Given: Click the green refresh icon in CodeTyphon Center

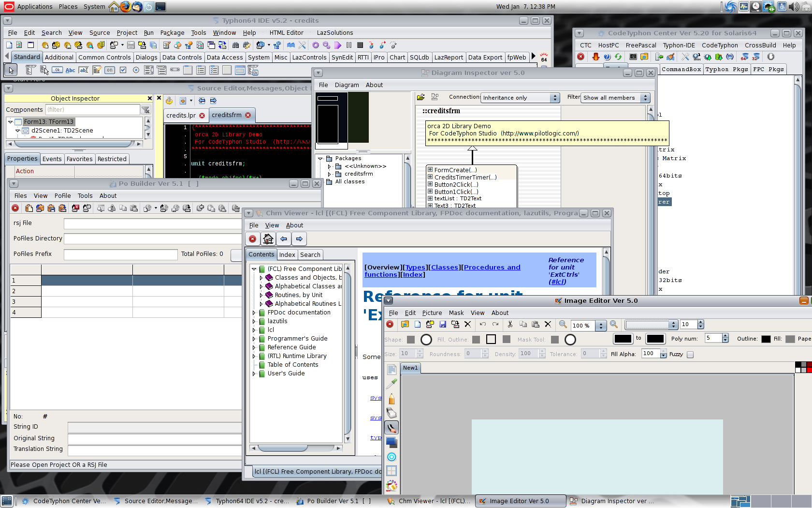Looking at the screenshot, I should click(618, 57).
